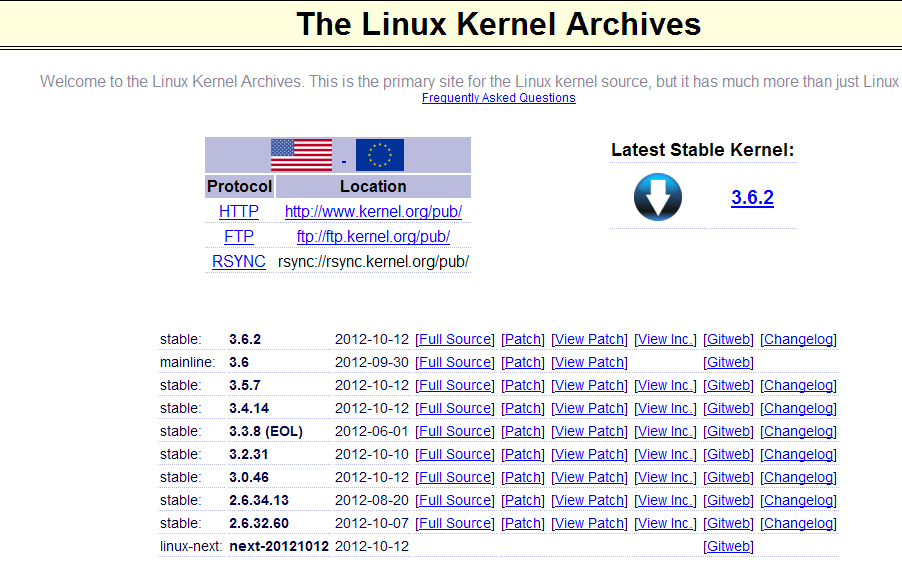Viewport: 902px width, 574px height.
Task: Open Gitweb for stable 2.6.34.13
Action: pyautogui.click(x=728, y=500)
